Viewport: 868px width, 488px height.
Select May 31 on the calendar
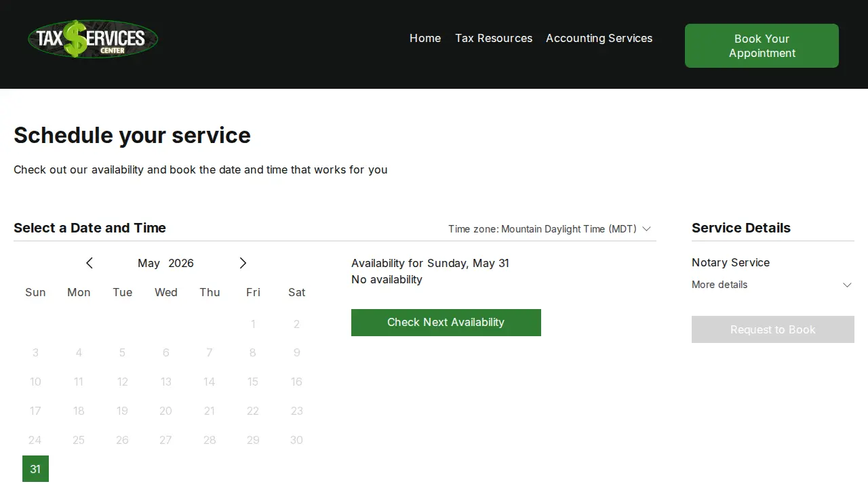pyautogui.click(x=35, y=469)
